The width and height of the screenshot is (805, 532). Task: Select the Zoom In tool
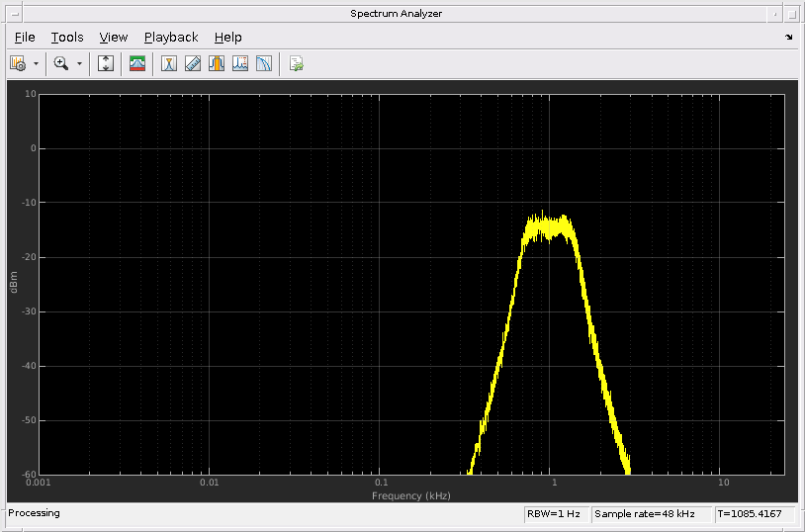(x=61, y=63)
